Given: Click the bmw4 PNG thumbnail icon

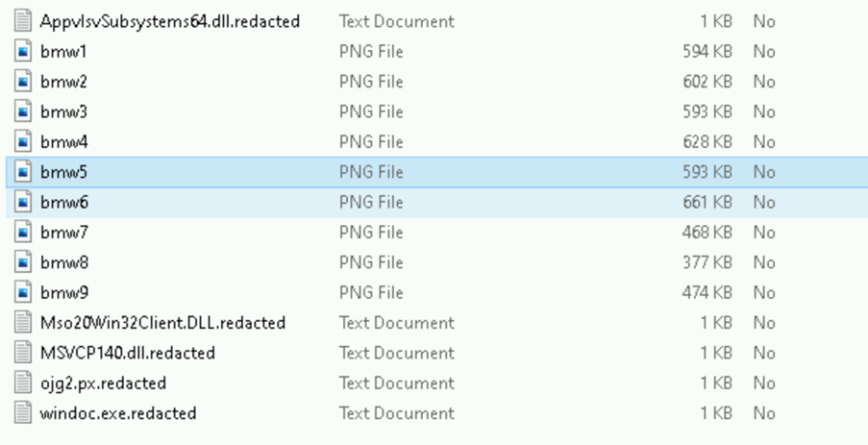Looking at the screenshot, I should tap(23, 142).
